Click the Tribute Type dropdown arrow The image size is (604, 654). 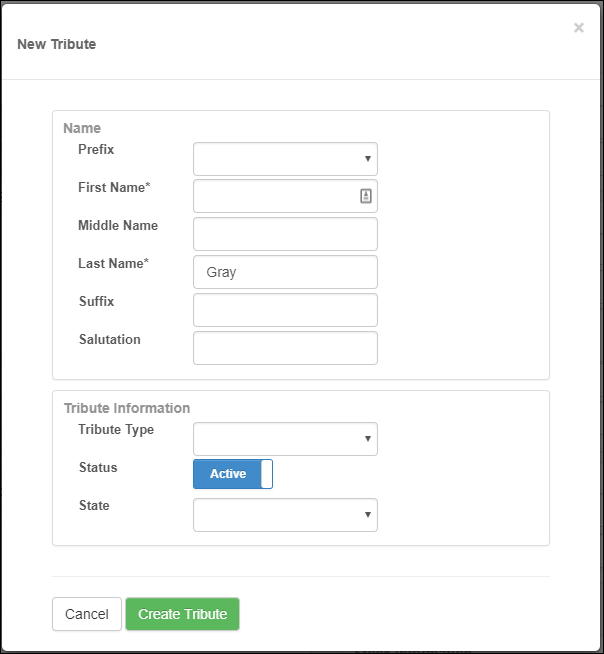[367, 439]
